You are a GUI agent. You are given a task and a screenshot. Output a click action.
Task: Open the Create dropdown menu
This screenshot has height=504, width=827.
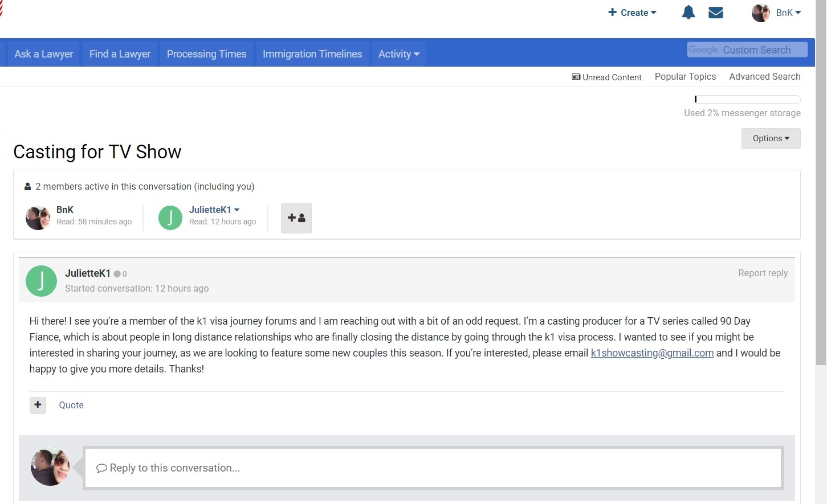click(x=633, y=13)
